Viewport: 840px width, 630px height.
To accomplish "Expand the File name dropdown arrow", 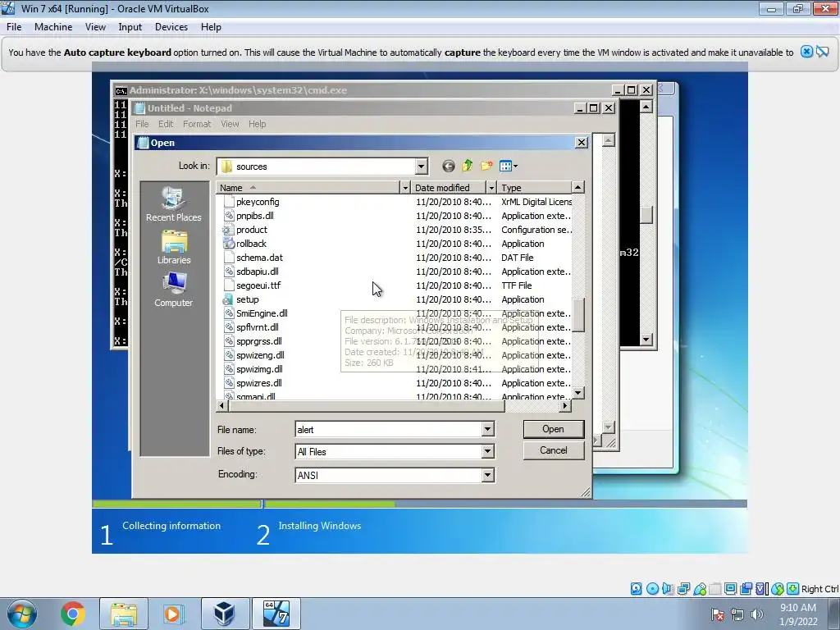I will tap(487, 429).
